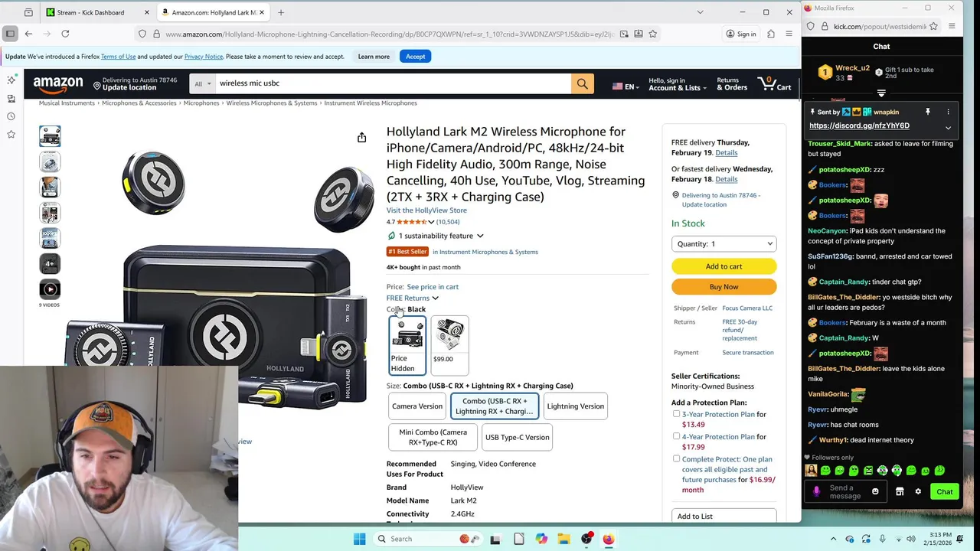The image size is (980, 551).
Task: Collapse the Kick chat leaderboard arrow
Action: (x=881, y=93)
